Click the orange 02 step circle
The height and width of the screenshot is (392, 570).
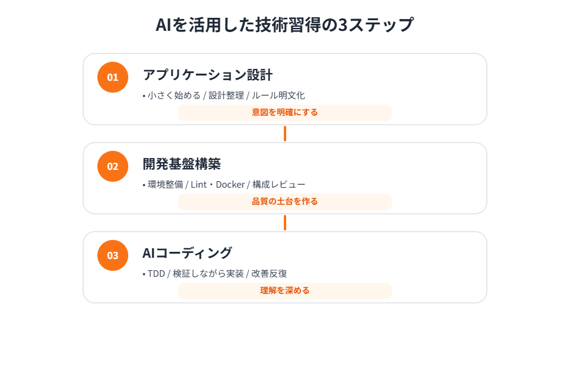click(113, 166)
